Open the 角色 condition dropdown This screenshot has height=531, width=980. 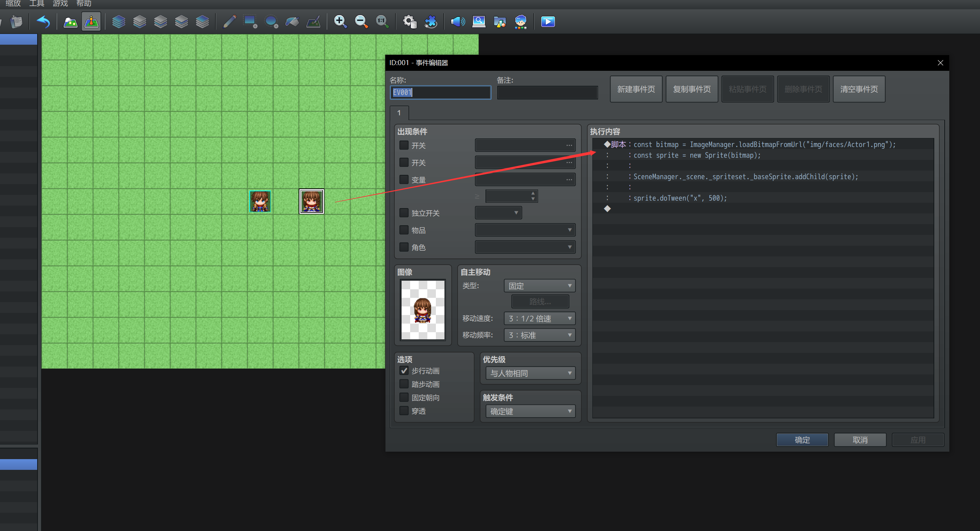point(525,247)
